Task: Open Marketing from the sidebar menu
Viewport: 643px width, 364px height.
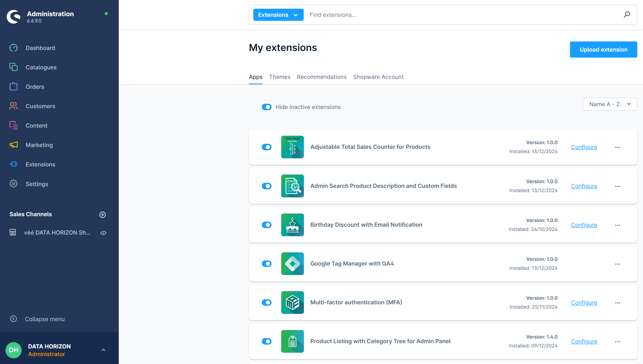Action: pos(39,145)
